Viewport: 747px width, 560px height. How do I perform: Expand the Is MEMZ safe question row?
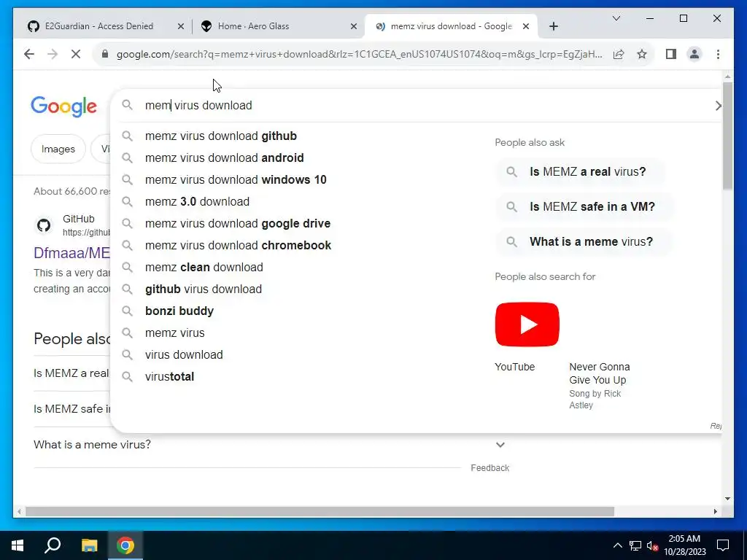(x=71, y=410)
